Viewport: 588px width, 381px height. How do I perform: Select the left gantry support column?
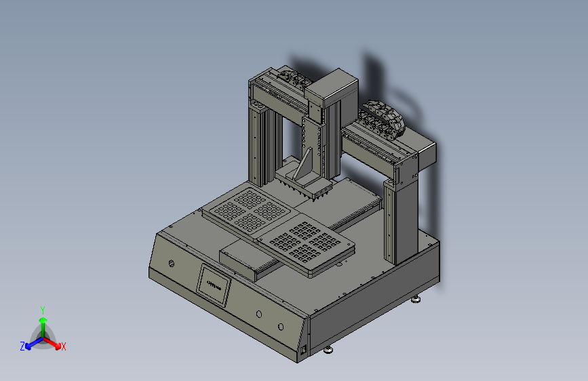[264, 146]
